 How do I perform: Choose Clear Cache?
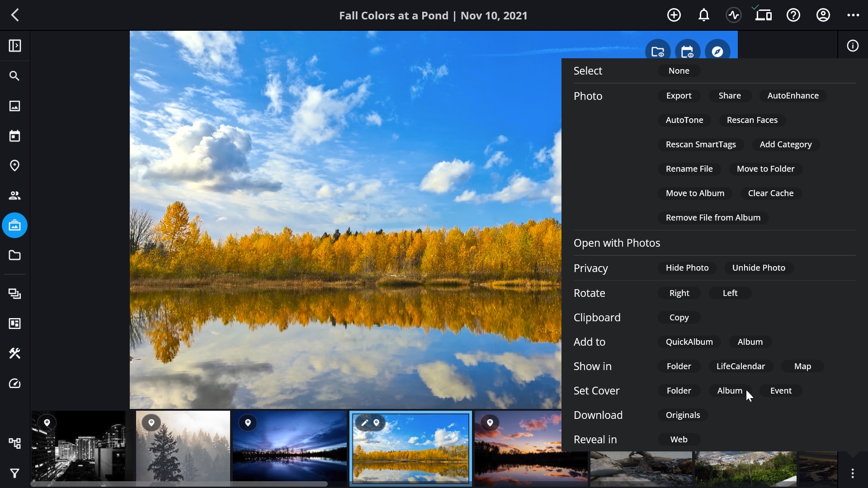pos(771,193)
